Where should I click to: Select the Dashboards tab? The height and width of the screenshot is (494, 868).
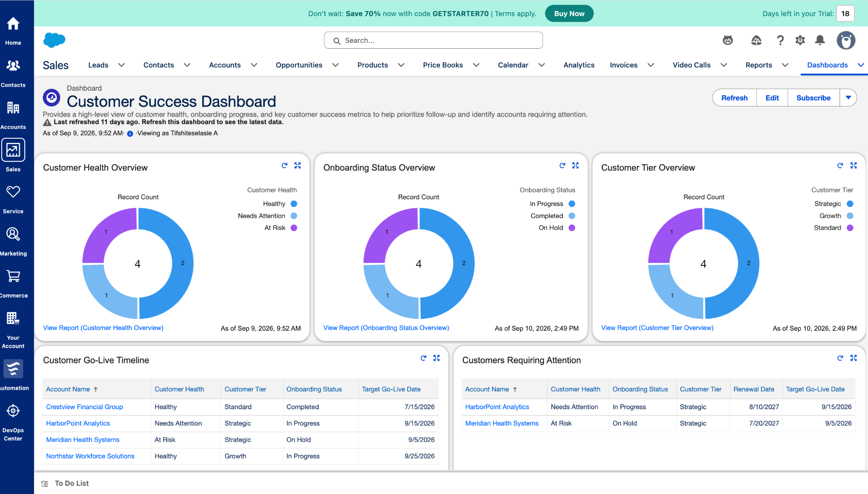(827, 65)
